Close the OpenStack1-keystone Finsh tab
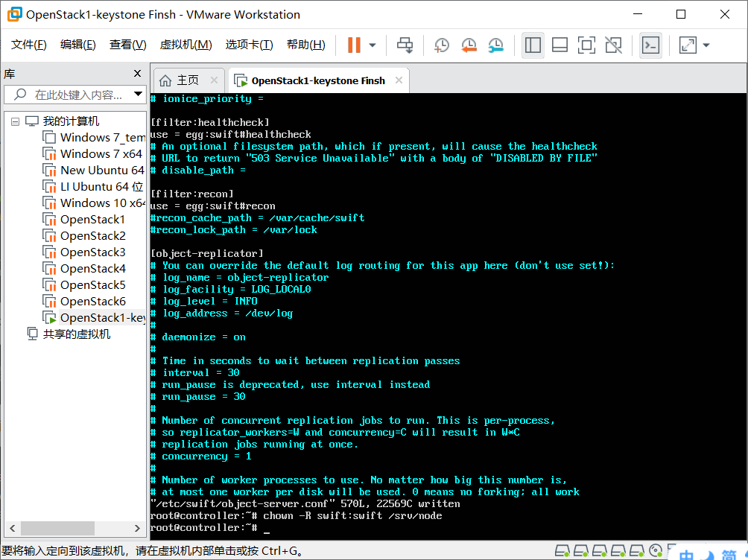The width and height of the screenshot is (748, 560). [399, 80]
